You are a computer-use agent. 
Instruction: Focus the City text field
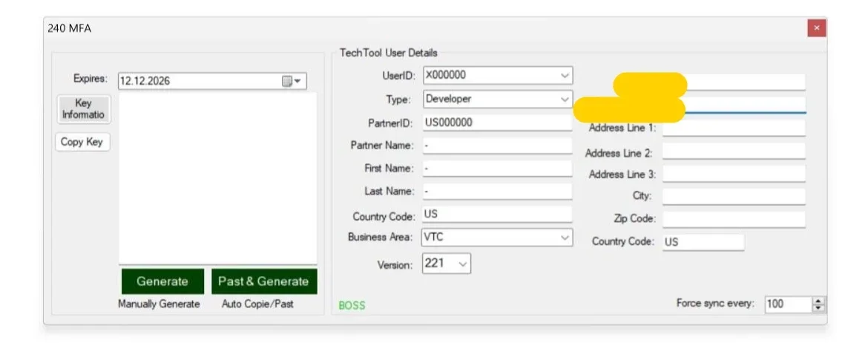[x=733, y=197]
